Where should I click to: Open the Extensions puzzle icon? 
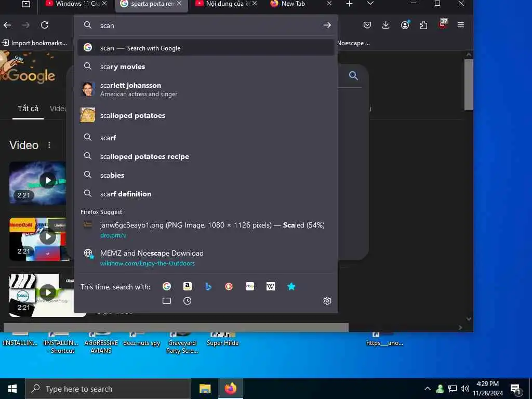(x=423, y=25)
